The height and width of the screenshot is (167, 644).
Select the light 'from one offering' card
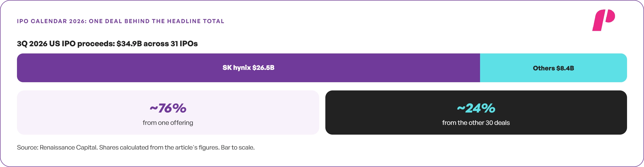(168, 113)
